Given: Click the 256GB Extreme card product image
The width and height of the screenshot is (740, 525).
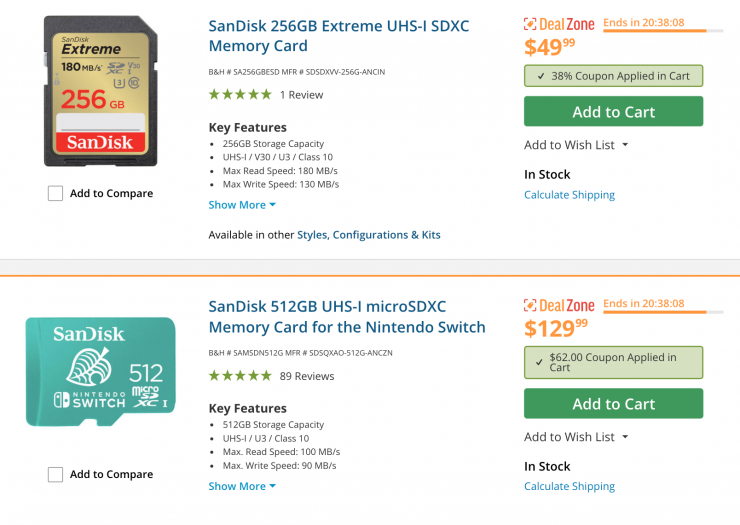Looking at the screenshot, I should coord(100,92).
